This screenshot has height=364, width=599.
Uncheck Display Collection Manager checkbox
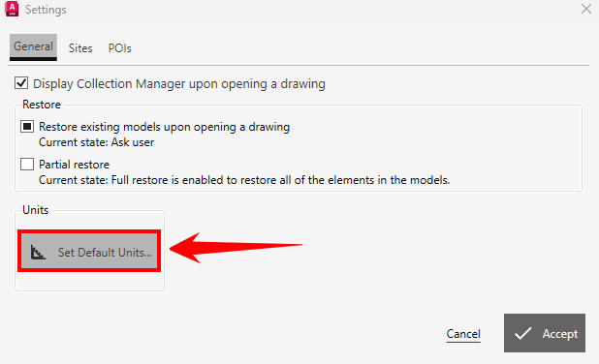pyautogui.click(x=21, y=83)
